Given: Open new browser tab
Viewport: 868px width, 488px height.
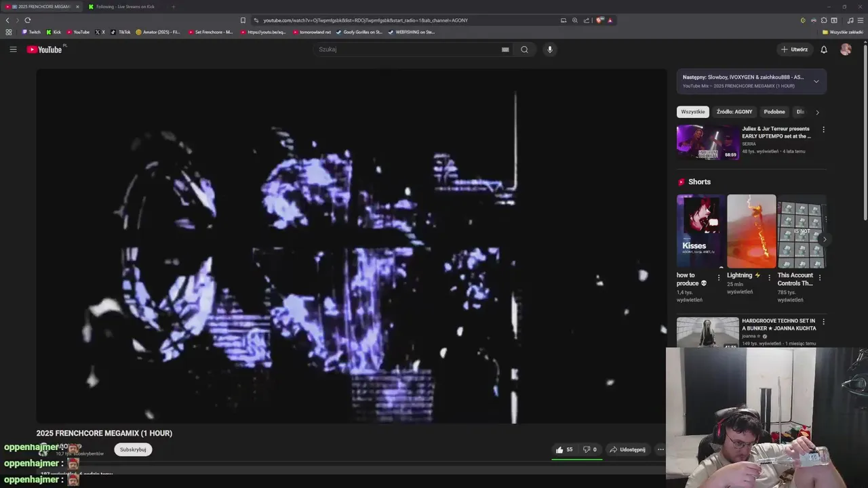Looking at the screenshot, I should coord(173,7).
